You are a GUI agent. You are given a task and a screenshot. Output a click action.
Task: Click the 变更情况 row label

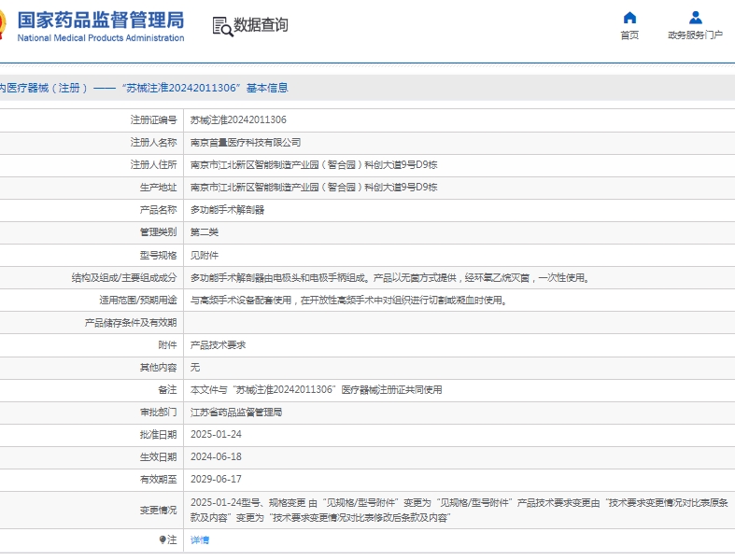point(158,511)
